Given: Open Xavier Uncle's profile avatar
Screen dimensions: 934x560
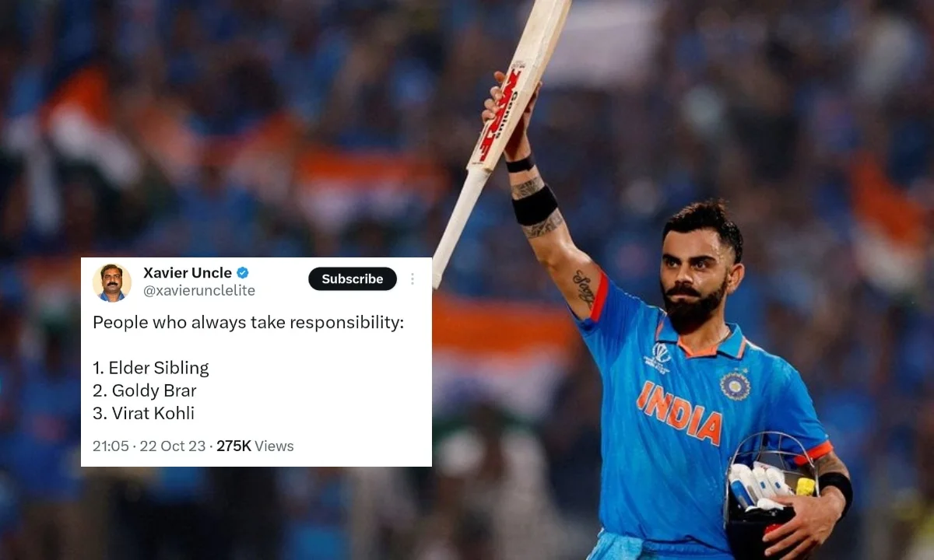Looking at the screenshot, I should click(112, 282).
